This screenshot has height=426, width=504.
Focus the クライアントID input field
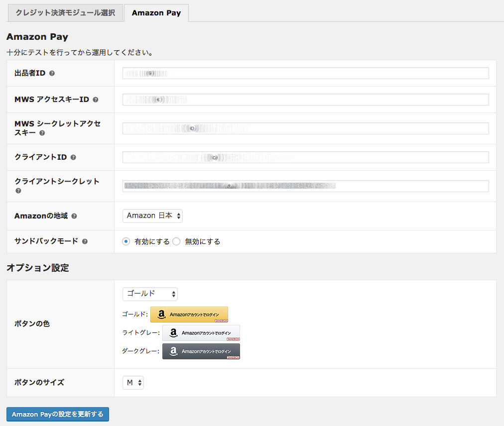(306, 157)
